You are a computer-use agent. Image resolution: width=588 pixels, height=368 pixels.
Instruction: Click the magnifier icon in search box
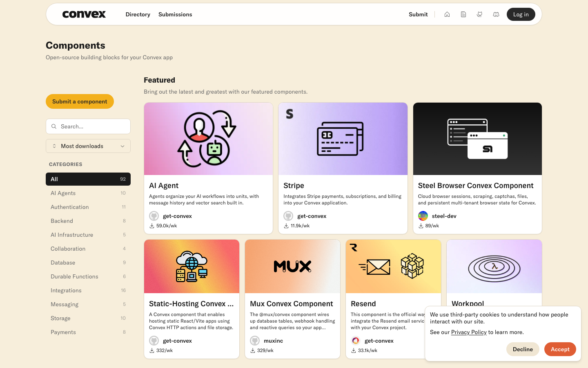tap(54, 126)
